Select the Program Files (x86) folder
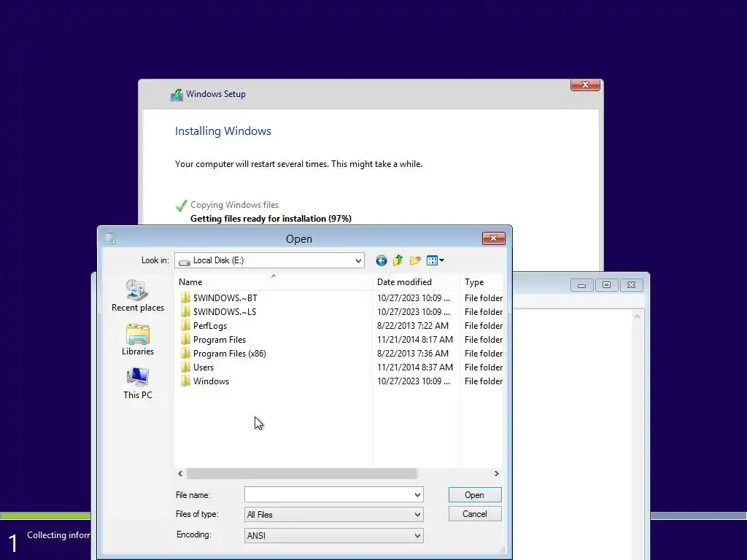 223,354
